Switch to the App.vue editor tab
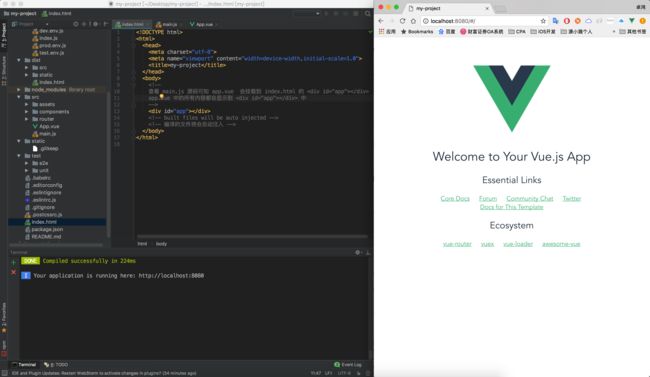The width and height of the screenshot is (650, 377). [x=204, y=24]
